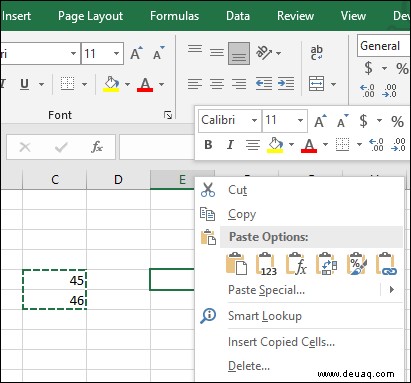
Task: Toggle Bold in the mini toolbar
Action: click(208, 145)
